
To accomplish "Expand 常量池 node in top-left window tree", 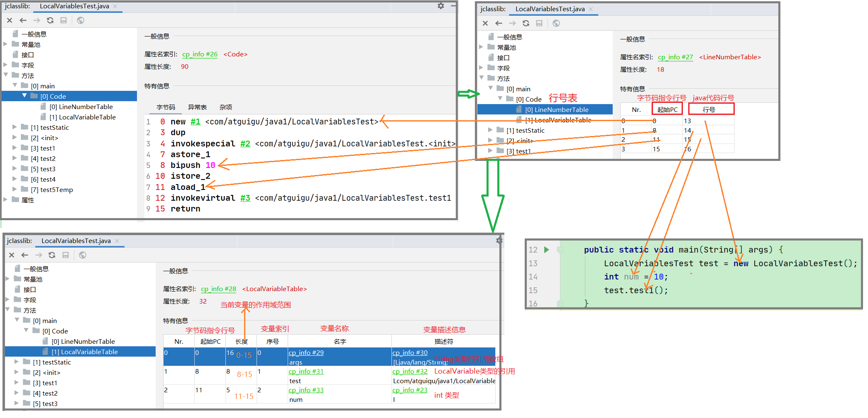I will pos(5,44).
